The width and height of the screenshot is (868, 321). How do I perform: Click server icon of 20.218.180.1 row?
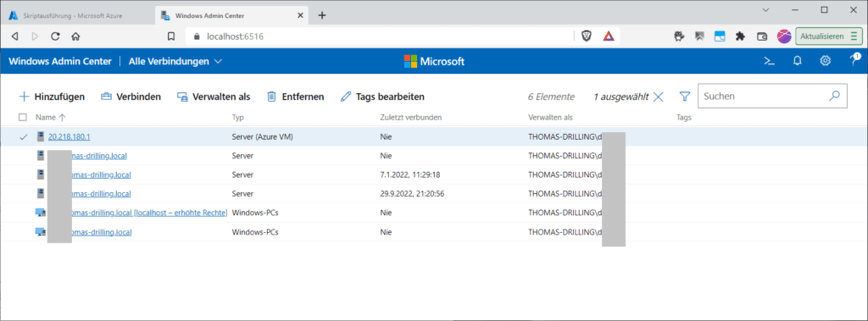pos(41,136)
